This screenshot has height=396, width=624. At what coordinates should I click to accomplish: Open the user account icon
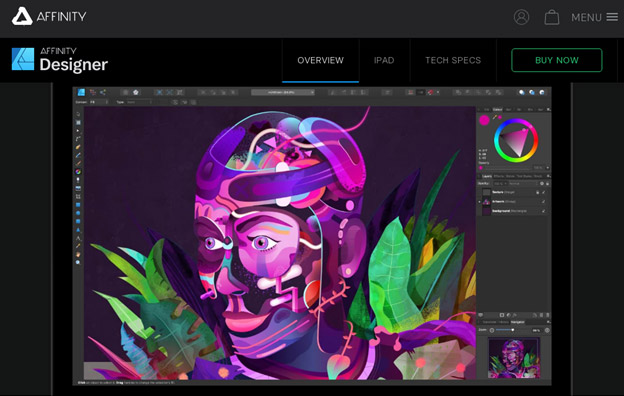point(521,17)
